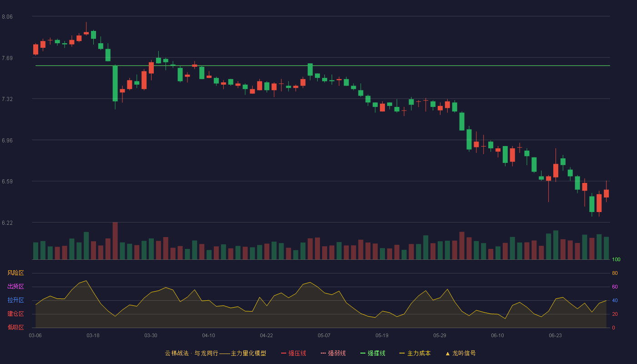Image resolution: width=637 pixels, height=364 pixels.
Task: Toggle the 主力成本 legend entry
Action: coord(415,353)
